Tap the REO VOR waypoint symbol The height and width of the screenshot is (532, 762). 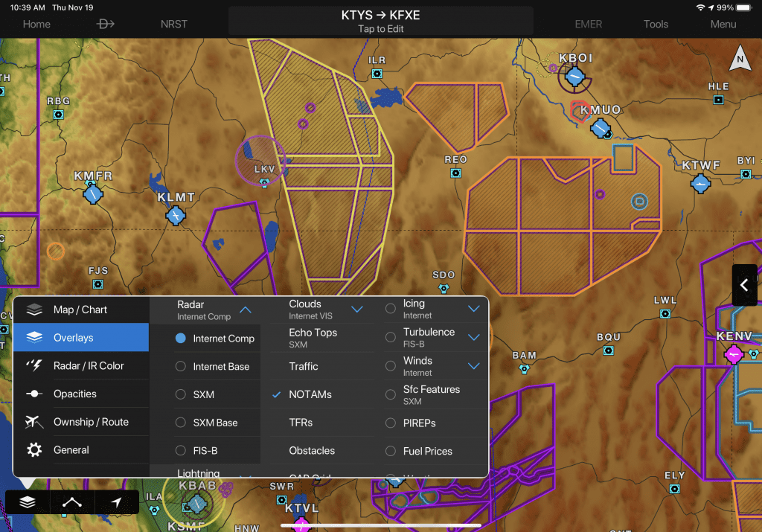click(455, 173)
